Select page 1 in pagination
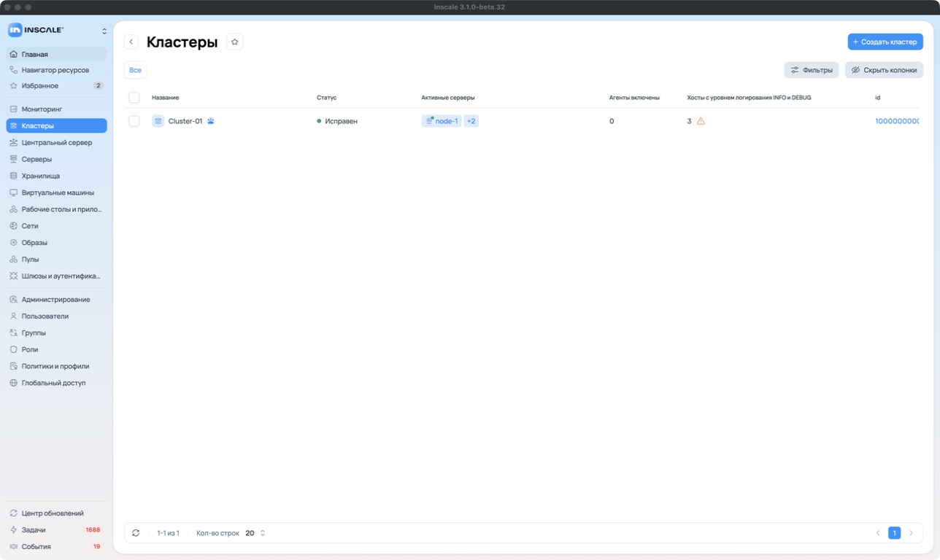The width and height of the screenshot is (940, 560). (x=894, y=533)
